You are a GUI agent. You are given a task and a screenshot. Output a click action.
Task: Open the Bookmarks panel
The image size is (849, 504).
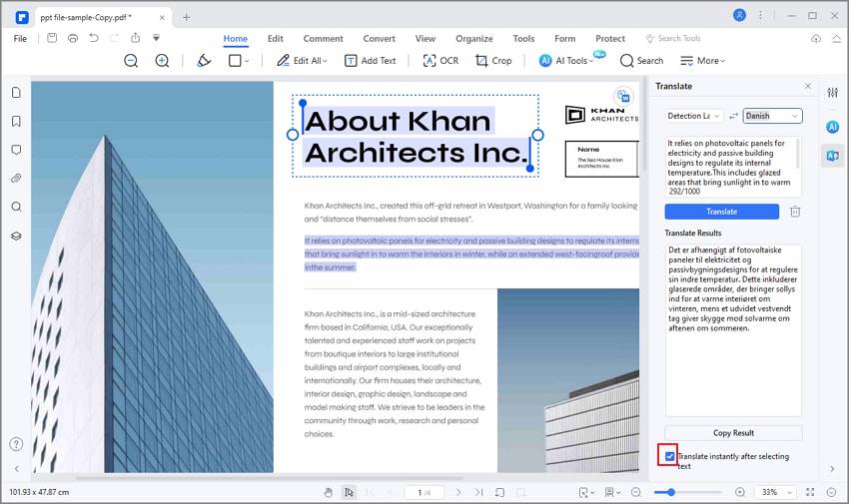16,121
